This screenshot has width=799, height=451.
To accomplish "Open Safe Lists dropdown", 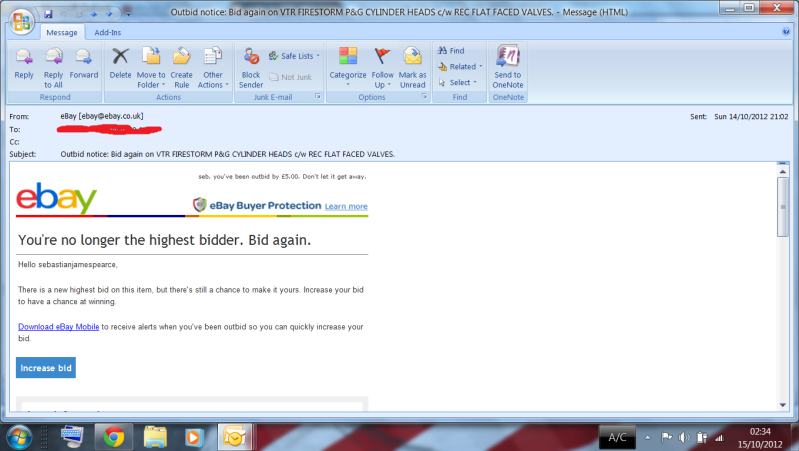I will (295, 56).
